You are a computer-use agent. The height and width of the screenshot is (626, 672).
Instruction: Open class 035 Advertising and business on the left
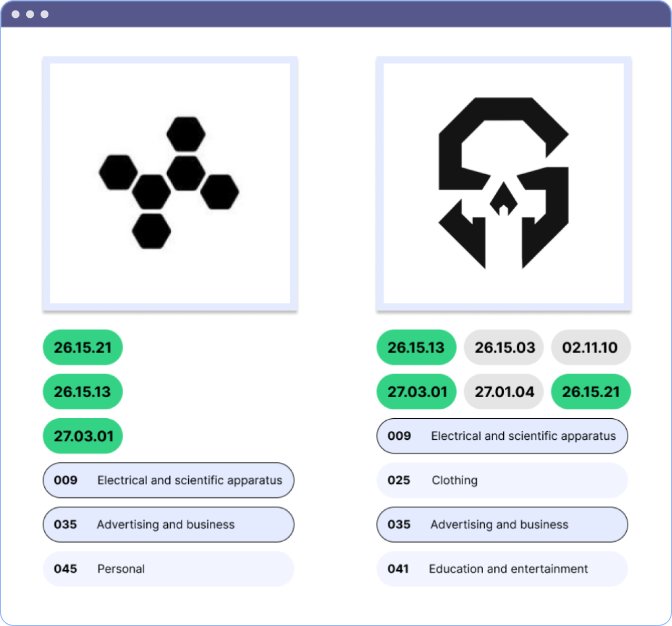168,524
